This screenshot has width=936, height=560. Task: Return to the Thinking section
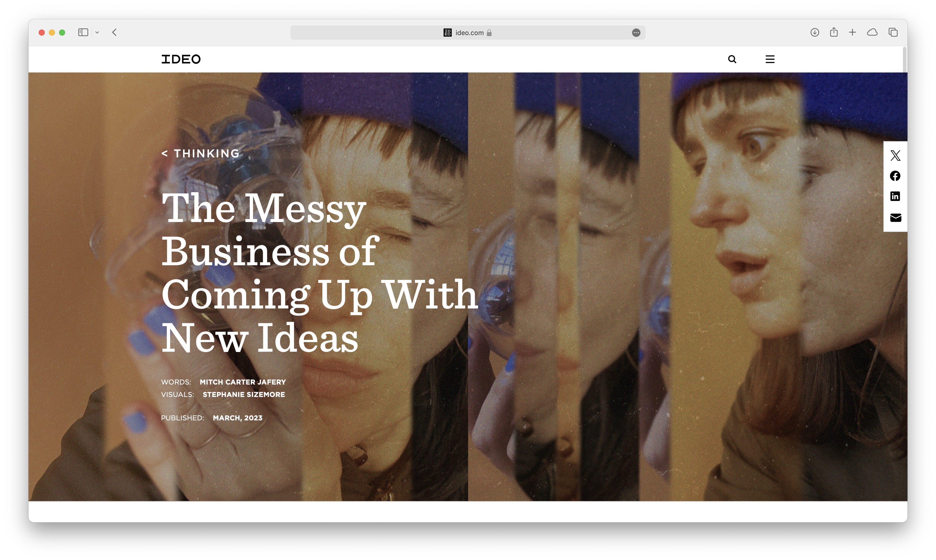(200, 154)
